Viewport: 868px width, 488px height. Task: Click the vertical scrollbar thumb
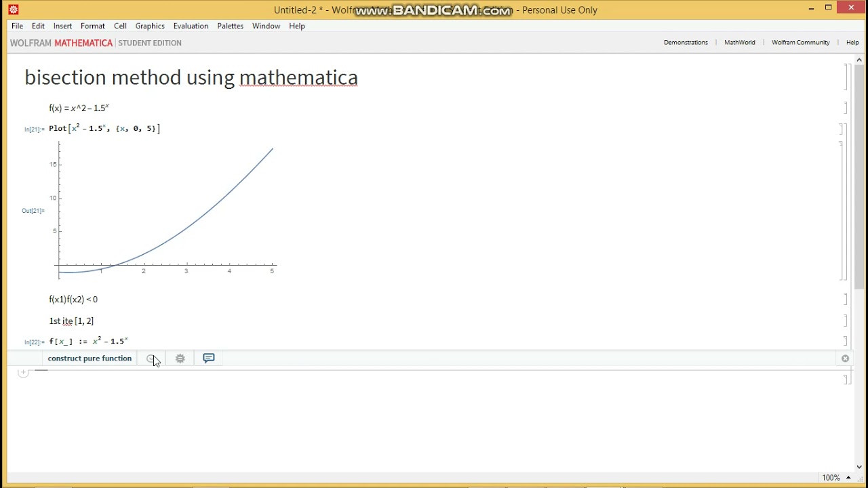(859, 178)
